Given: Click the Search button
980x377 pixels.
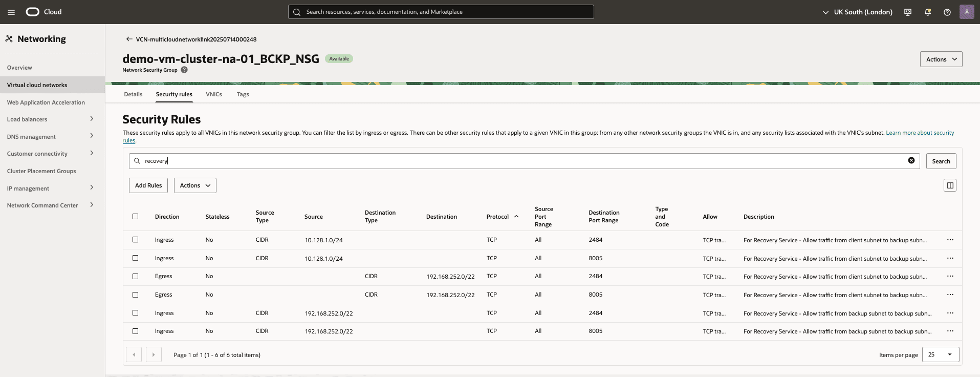Looking at the screenshot, I should click(941, 161).
